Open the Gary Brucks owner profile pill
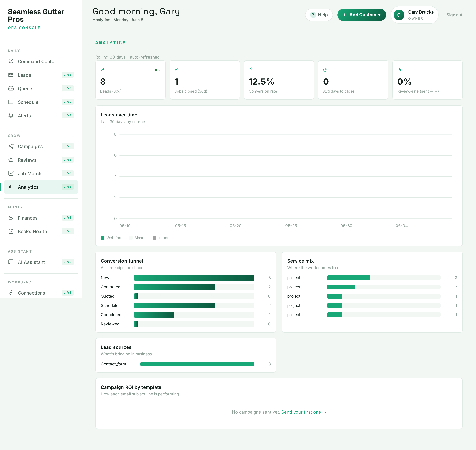 415,15
